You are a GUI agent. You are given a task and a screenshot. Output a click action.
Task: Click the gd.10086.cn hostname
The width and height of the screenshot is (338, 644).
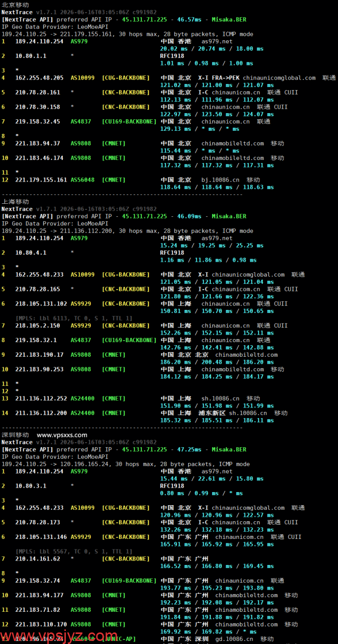tap(234, 639)
